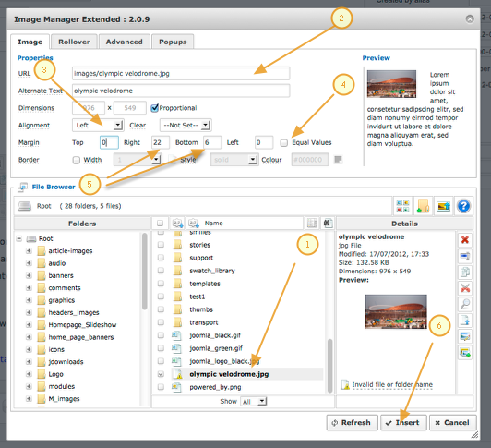
Task: Click the file list scrollbar thumb
Action: point(329,366)
